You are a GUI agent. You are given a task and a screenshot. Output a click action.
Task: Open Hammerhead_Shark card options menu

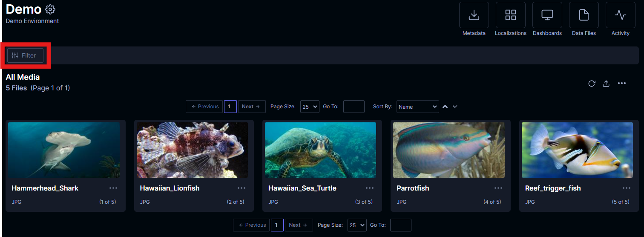113,188
